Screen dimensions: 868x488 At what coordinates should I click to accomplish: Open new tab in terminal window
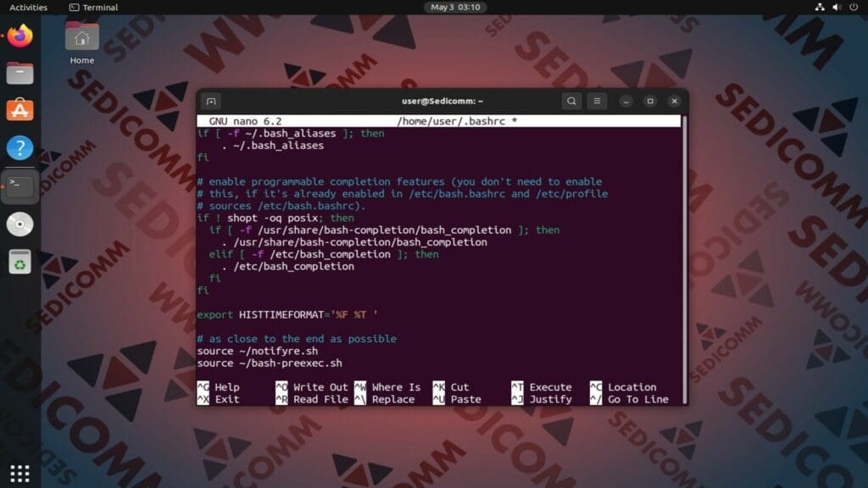point(211,102)
